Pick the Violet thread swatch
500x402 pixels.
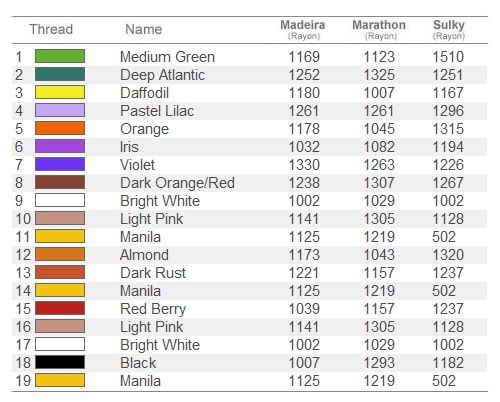point(60,164)
